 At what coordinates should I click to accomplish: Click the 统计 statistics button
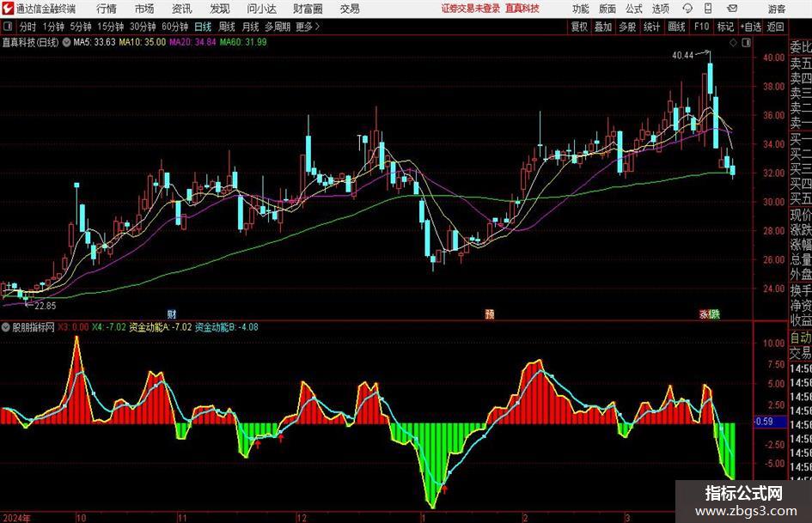coord(651,27)
